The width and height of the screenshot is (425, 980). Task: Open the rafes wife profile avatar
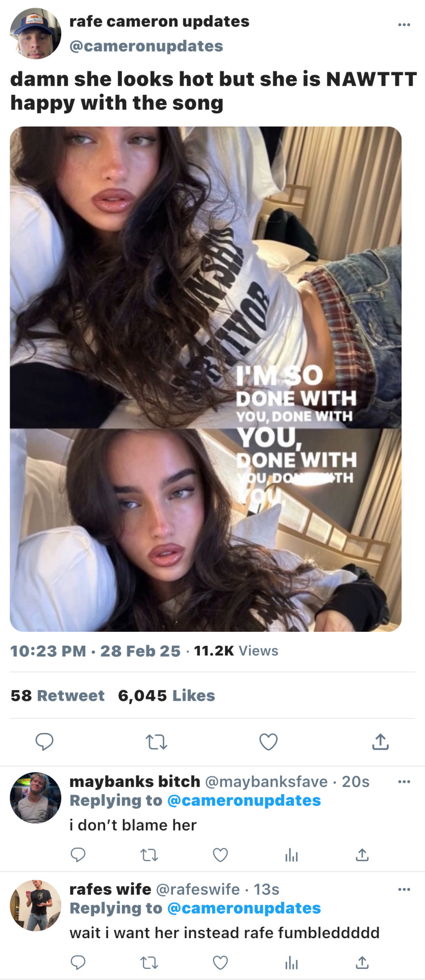click(x=35, y=905)
